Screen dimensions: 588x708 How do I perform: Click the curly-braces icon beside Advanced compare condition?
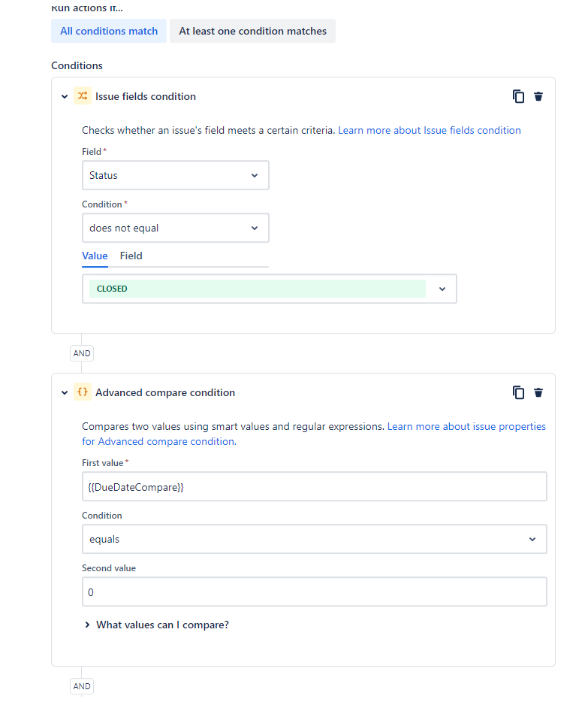click(x=82, y=392)
